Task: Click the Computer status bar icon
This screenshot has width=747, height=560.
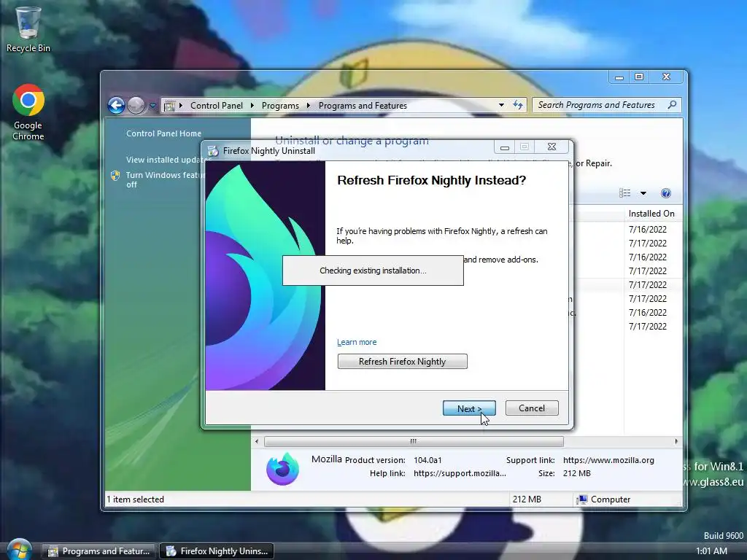Action: [x=581, y=499]
